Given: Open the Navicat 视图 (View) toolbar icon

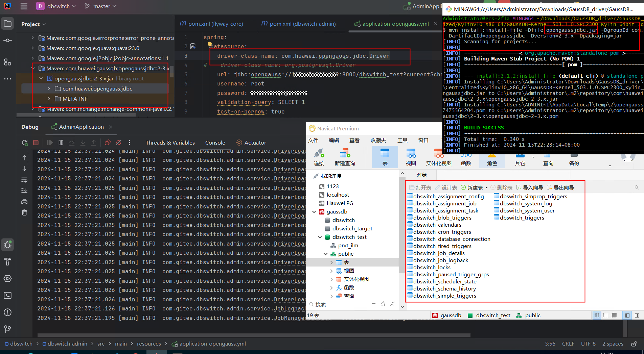Looking at the screenshot, I should [411, 157].
